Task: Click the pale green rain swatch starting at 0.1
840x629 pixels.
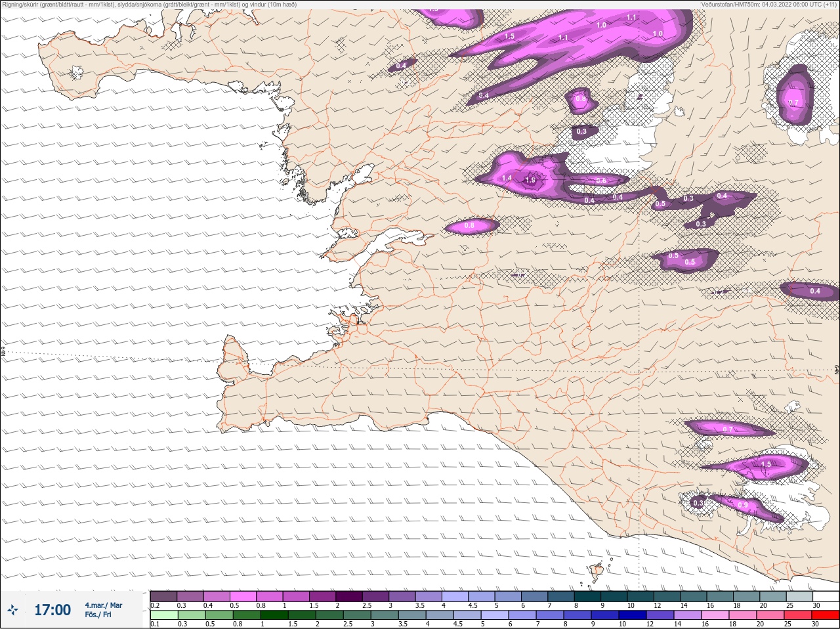Action: pos(163,615)
